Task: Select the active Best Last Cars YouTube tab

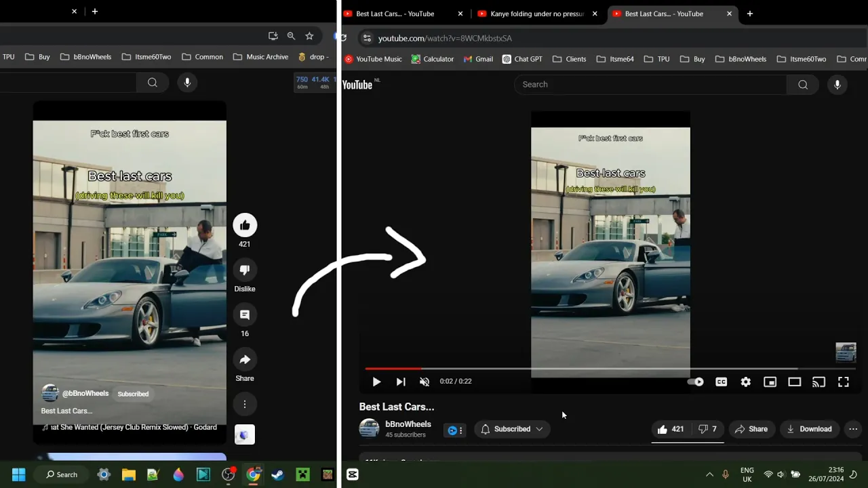Action: click(x=671, y=14)
